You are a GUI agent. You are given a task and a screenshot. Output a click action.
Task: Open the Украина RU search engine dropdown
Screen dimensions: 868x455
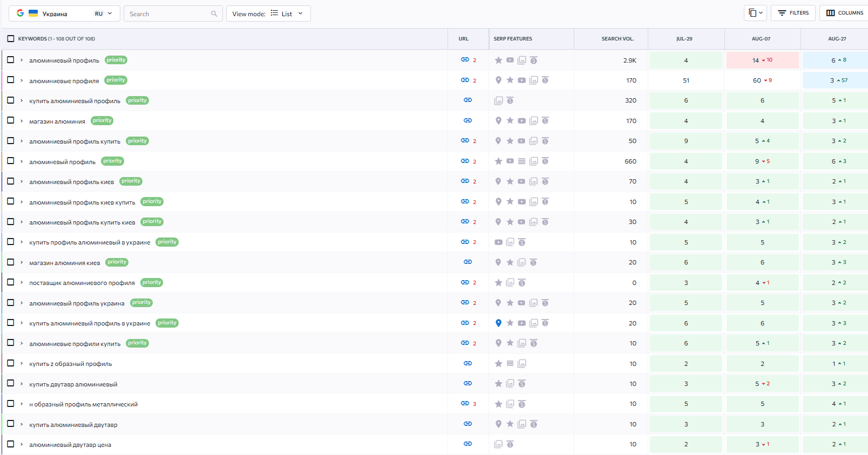tap(64, 14)
